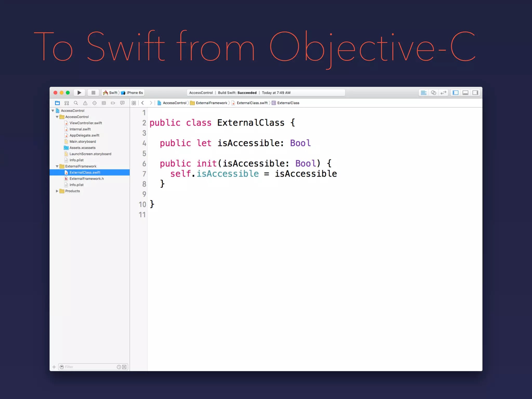Click the Run (play) button
The width and height of the screenshot is (532, 399).
tap(79, 93)
